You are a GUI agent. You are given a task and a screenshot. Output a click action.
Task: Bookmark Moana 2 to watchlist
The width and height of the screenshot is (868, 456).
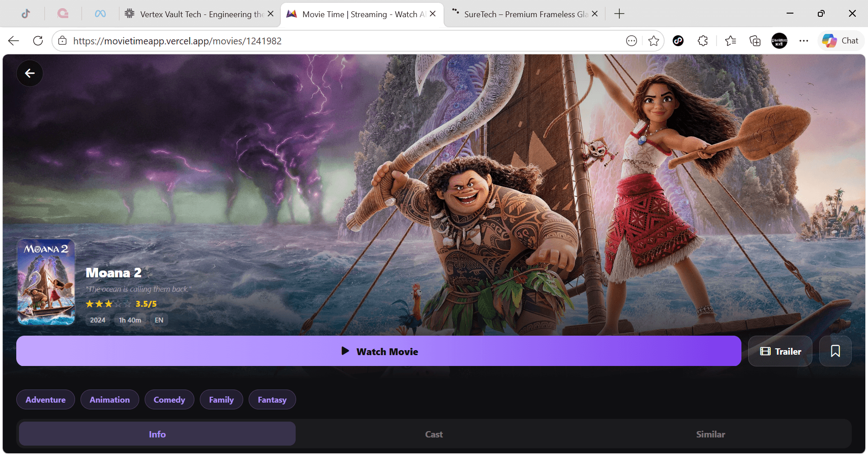tap(835, 351)
